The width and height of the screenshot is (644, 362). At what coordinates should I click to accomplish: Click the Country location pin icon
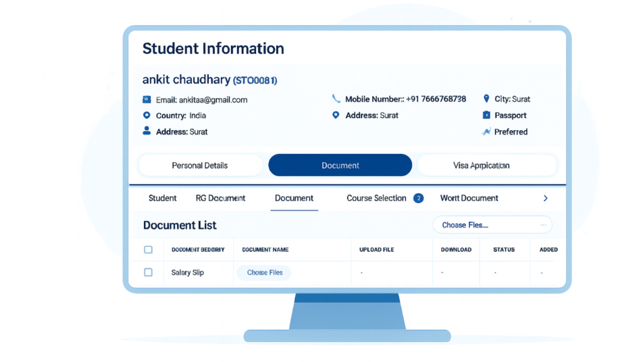point(147,116)
